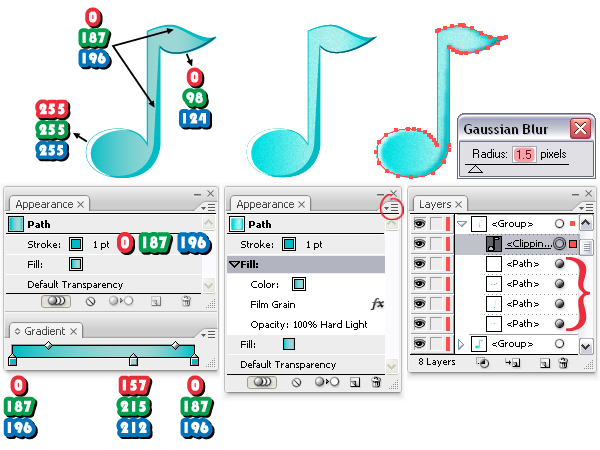Click the left gradient color stop
600x450 pixels.
click(x=12, y=360)
